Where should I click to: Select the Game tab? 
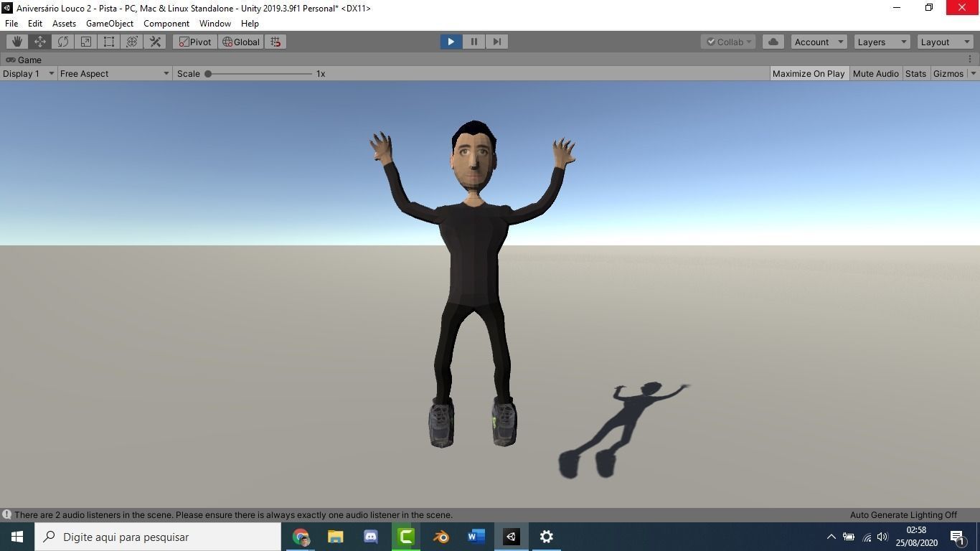point(24,60)
